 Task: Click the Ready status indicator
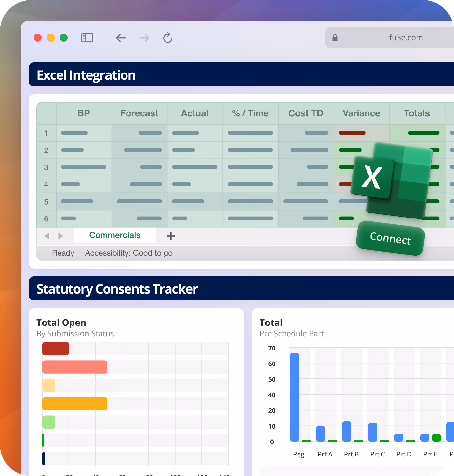click(63, 253)
